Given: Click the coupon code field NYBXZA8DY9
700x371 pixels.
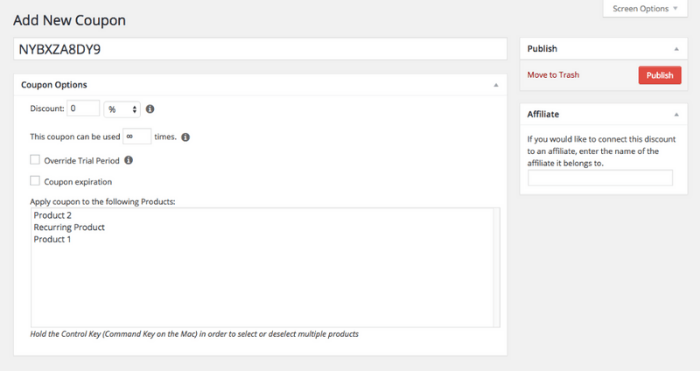Looking at the screenshot, I should click(260, 49).
